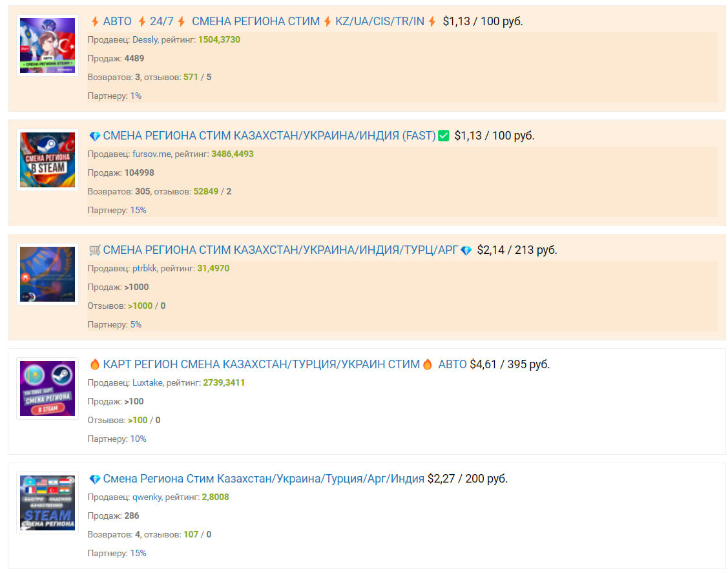Open the КАЗАХСТАН/УКРАИНА/ИНДИЯ/ТУРЦ/АРГ listing
Screen dimensions: 728x573
click(280, 250)
